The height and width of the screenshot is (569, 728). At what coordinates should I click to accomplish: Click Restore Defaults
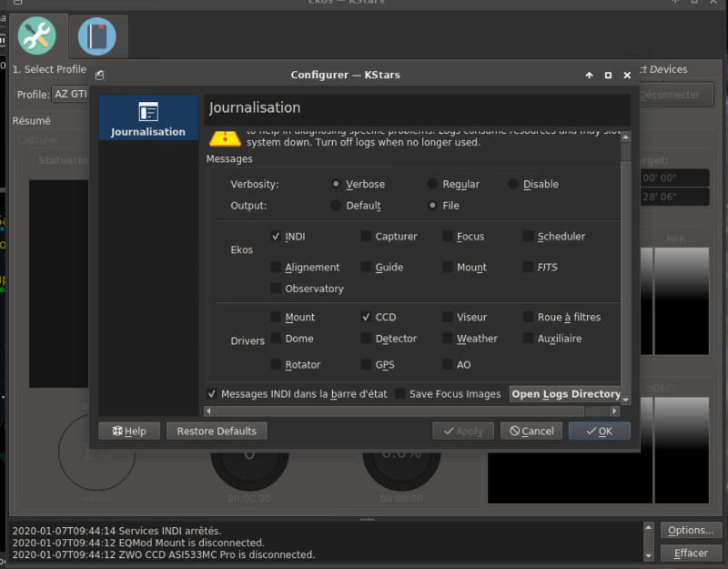pyautogui.click(x=217, y=431)
